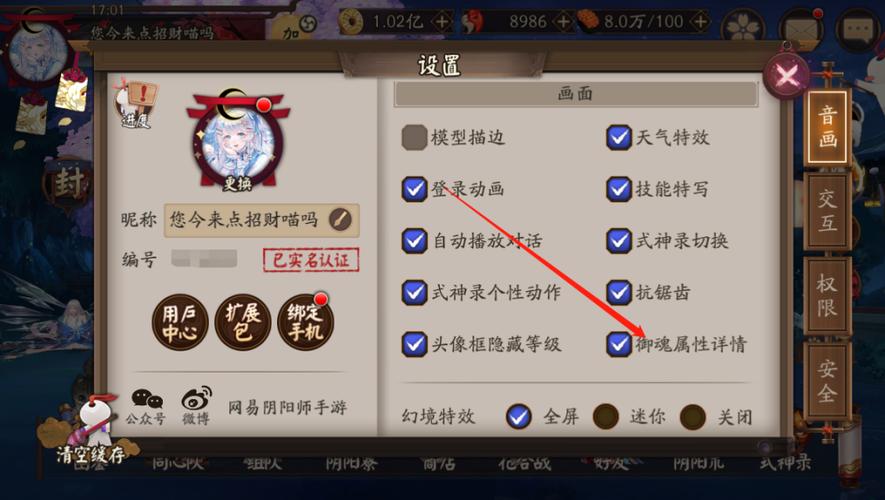The height and width of the screenshot is (500, 885).
Task: Click the sakura flower icon
Action: tap(743, 27)
